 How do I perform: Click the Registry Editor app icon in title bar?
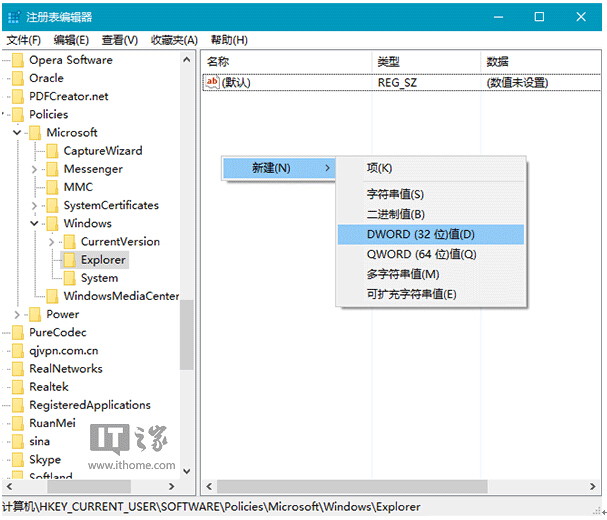point(13,17)
